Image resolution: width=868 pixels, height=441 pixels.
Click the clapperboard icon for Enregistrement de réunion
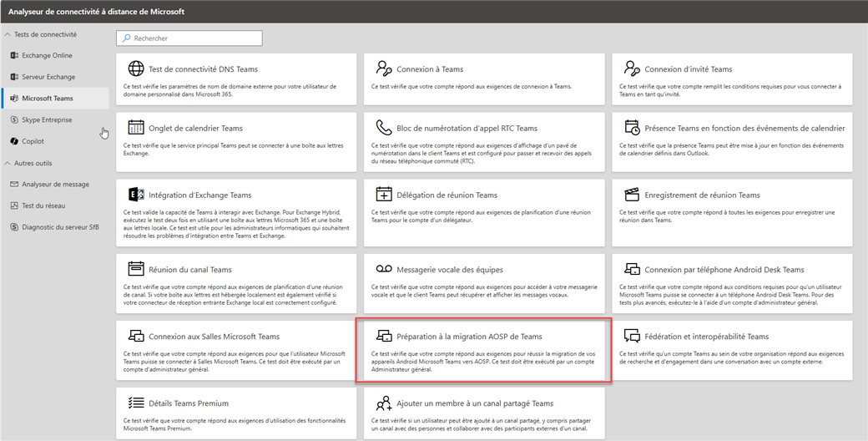tap(632, 195)
